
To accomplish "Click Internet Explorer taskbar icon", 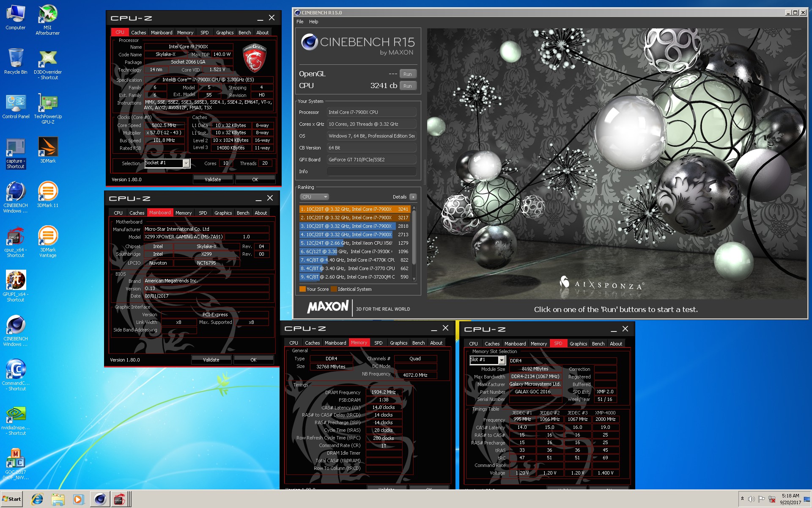I will pos(37,499).
